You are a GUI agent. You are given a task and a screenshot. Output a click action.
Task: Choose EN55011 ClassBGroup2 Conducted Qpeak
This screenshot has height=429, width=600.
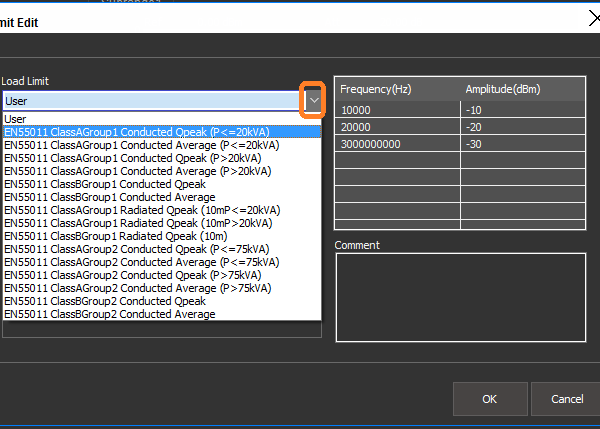coord(105,301)
